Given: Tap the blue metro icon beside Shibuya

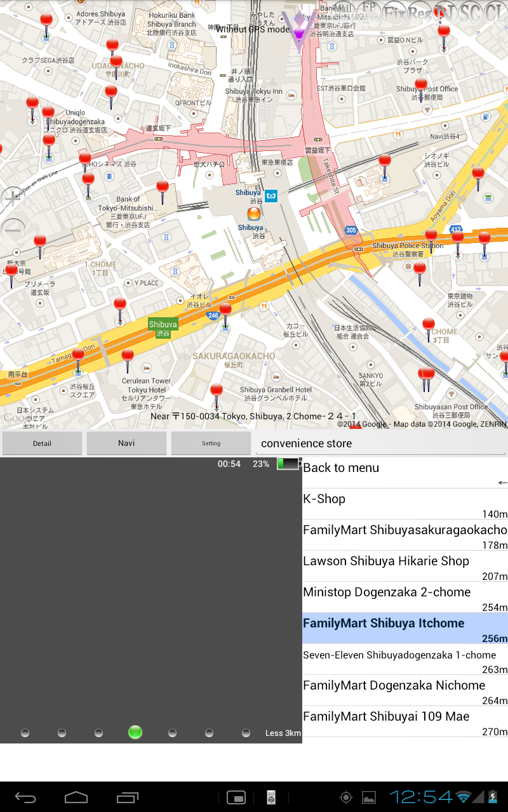Looking at the screenshot, I should (x=272, y=196).
